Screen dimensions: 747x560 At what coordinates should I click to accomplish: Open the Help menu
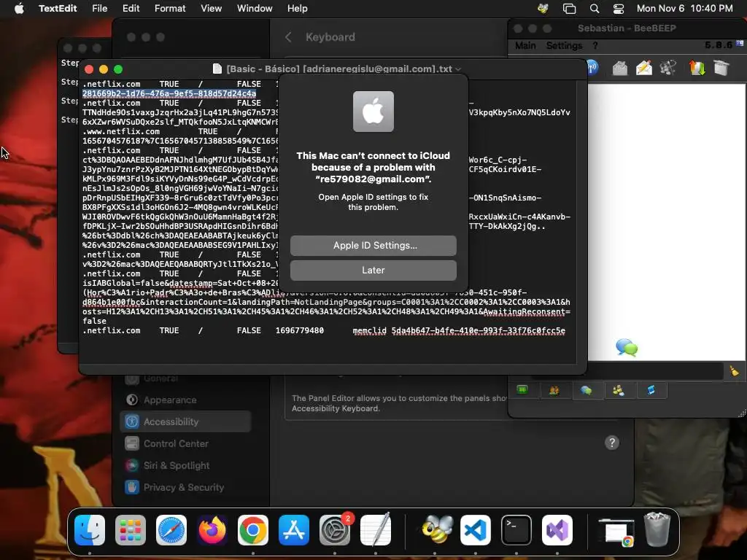298,8
